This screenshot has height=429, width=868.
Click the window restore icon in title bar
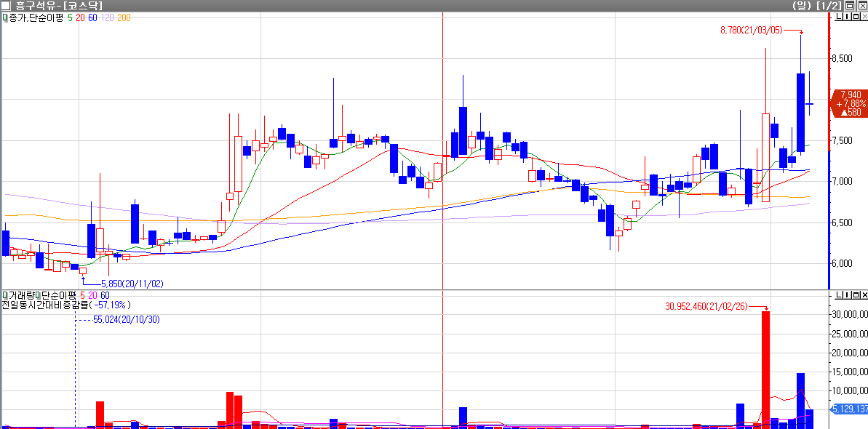tap(850, 6)
